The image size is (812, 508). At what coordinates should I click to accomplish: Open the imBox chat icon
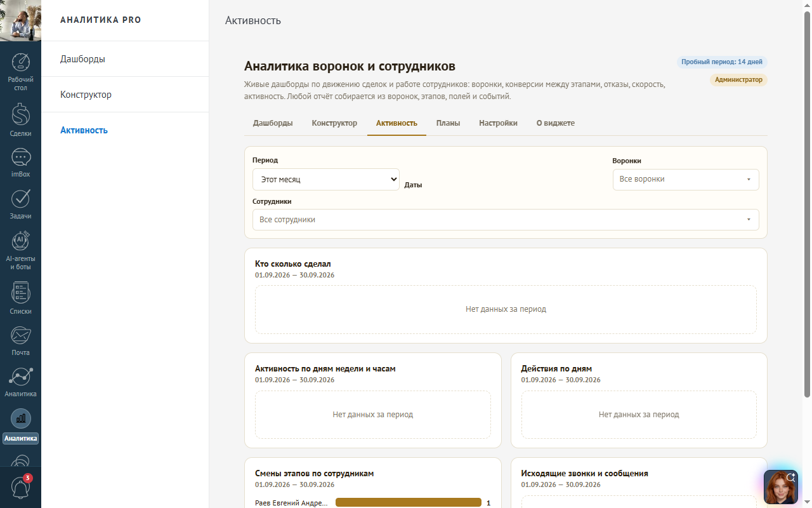(x=20, y=157)
